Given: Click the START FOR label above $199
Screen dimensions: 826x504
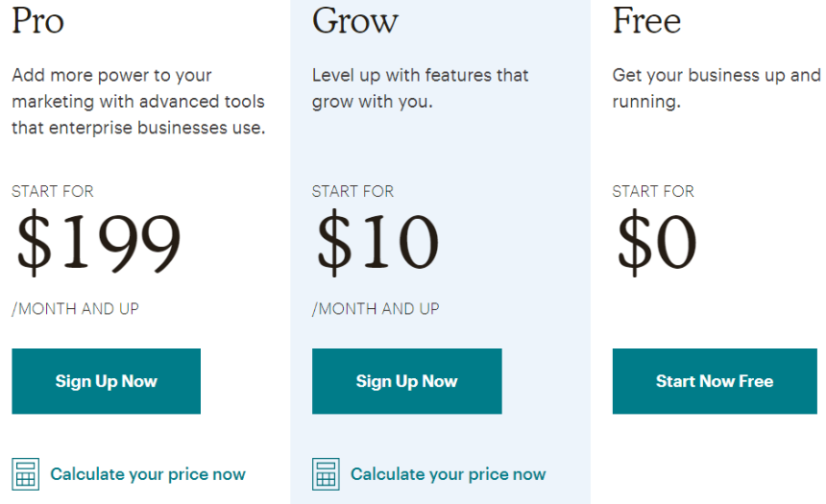Looking at the screenshot, I should [x=53, y=191].
